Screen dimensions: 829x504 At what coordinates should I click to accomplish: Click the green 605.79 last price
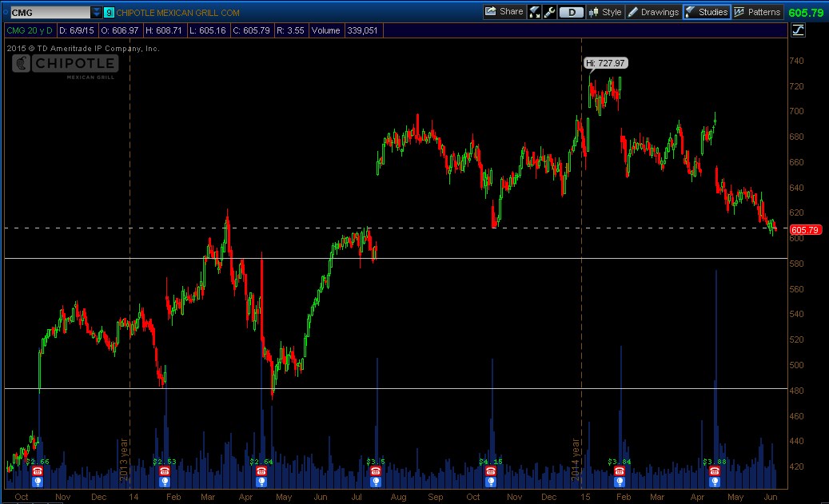pyautogui.click(x=806, y=13)
